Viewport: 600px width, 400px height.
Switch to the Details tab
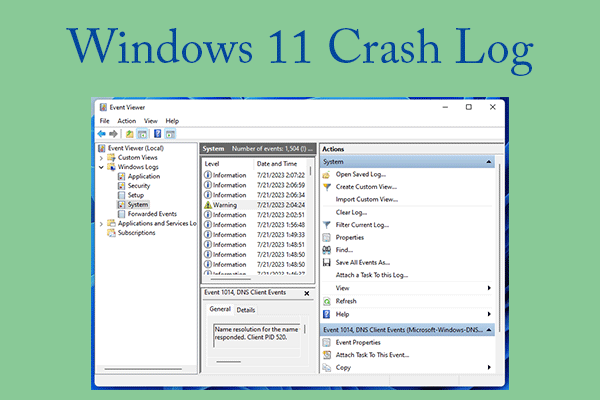(246, 310)
